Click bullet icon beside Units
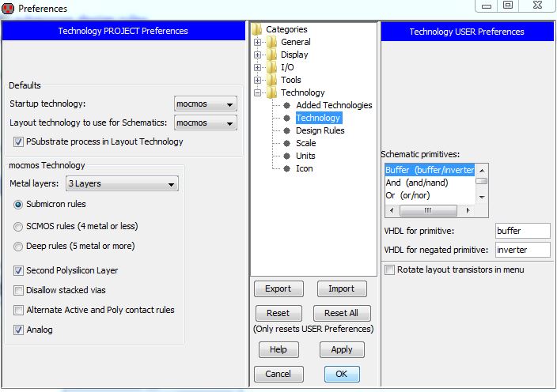 (x=287, y=156)
